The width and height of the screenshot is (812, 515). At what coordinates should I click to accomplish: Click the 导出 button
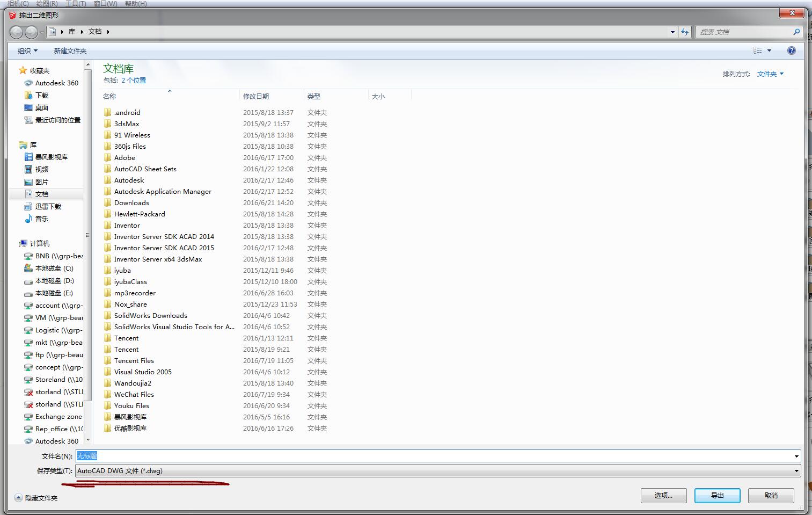tap(718, 496)
